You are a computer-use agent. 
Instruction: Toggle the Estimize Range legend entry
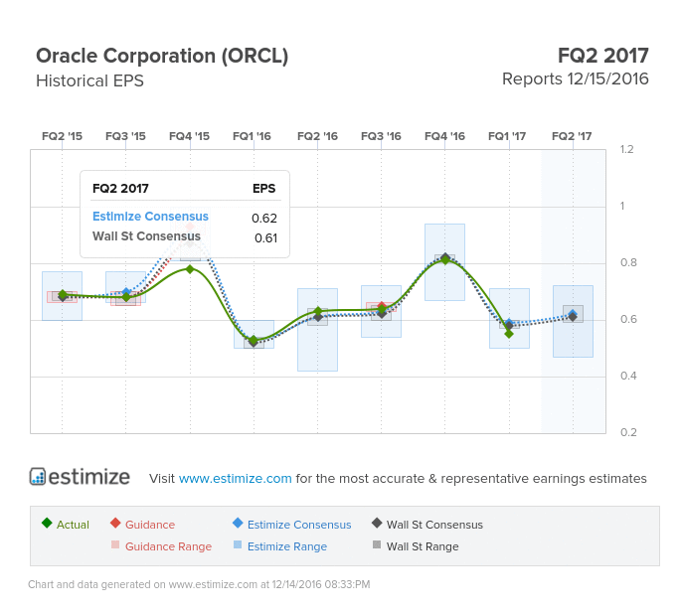(280, 546)
